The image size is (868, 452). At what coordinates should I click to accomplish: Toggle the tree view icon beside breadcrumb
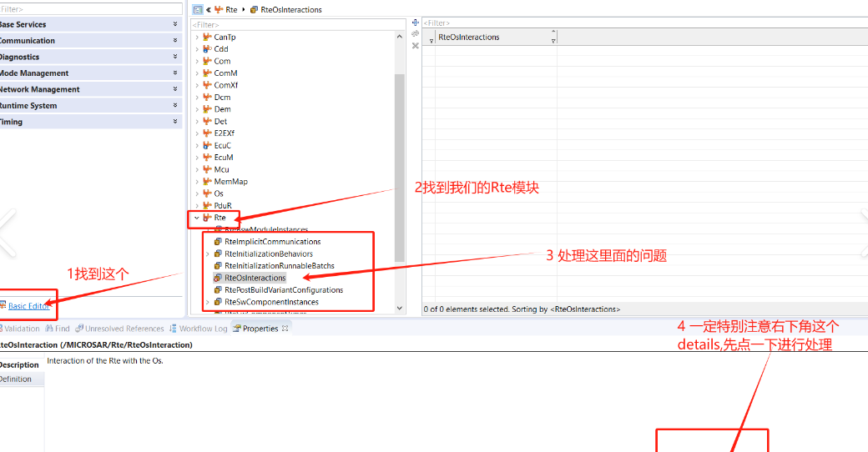click(x=198, y=9)
